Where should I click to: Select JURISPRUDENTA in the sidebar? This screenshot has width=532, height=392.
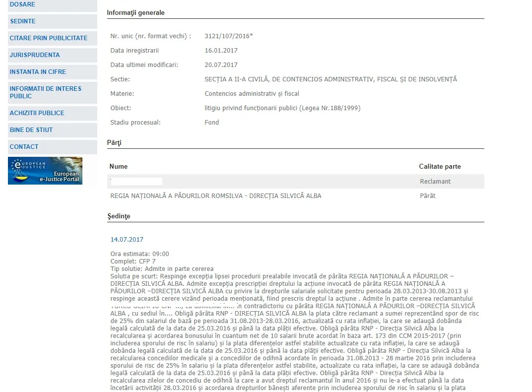point(53,55)
